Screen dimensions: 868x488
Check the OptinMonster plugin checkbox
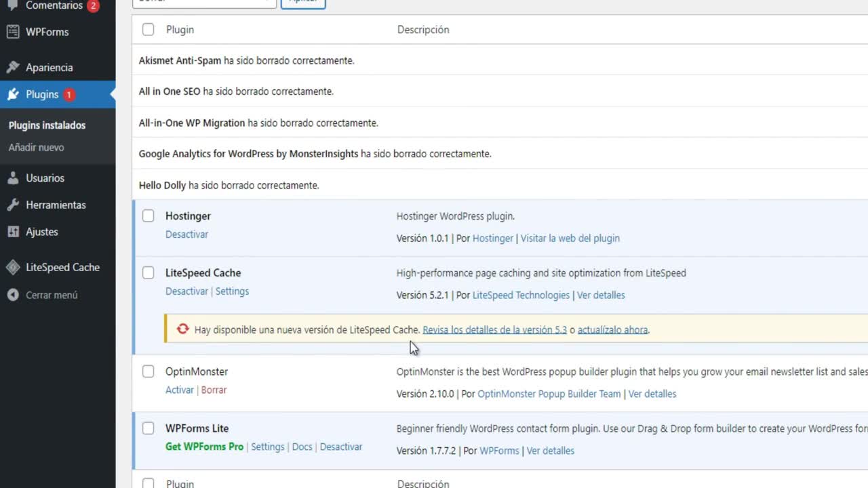coord(148,371)
